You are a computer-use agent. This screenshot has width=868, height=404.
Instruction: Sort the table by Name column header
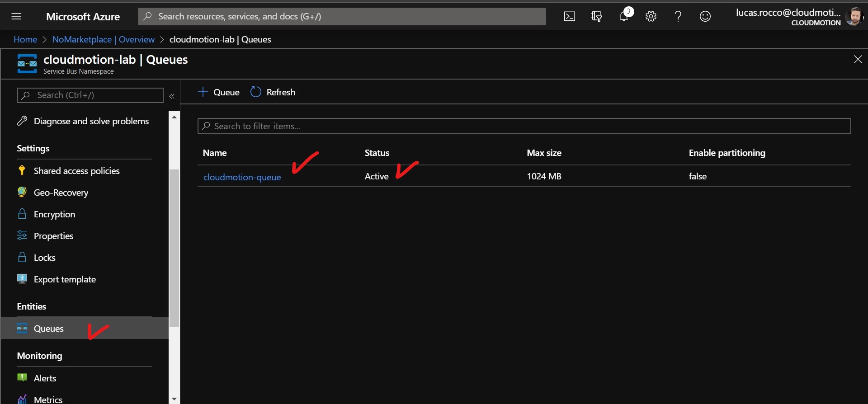click(215, 153)
